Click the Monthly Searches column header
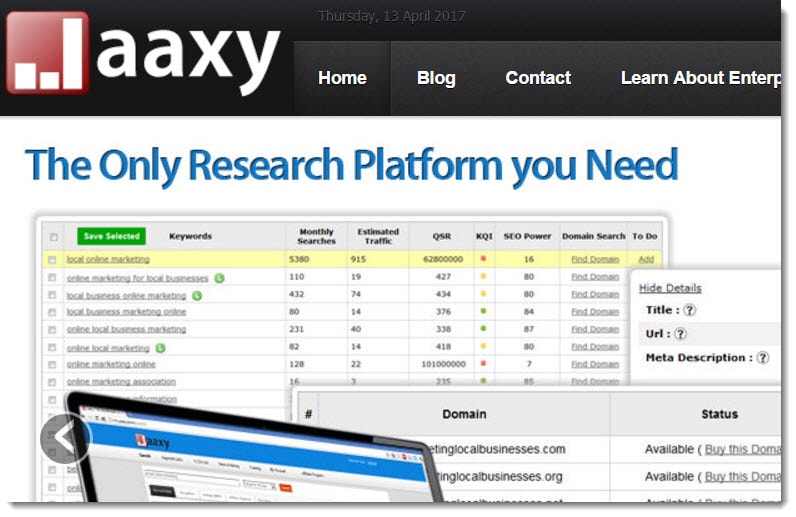 pos(316,236)
